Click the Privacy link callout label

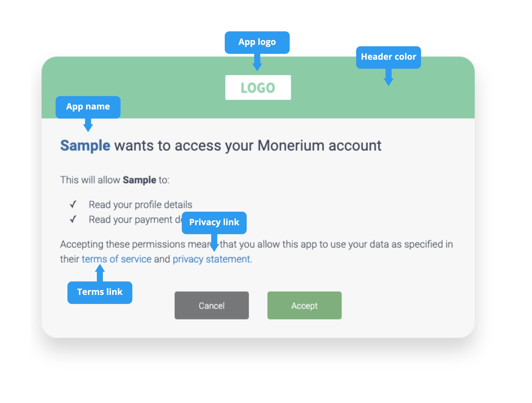click(214, 222)
